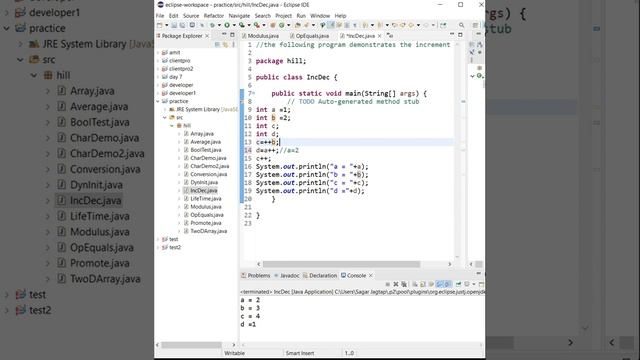Click the New file toolbar icon
The height and width of the screenshot is (360, 640).
[160, 25]
